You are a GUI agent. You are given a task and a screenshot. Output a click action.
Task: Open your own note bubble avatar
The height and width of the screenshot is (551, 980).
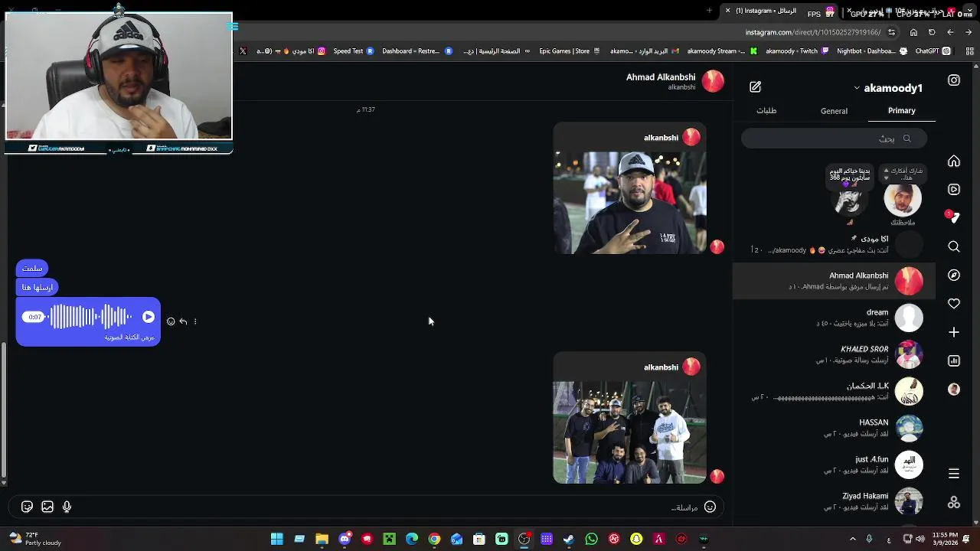coord(903,200)
